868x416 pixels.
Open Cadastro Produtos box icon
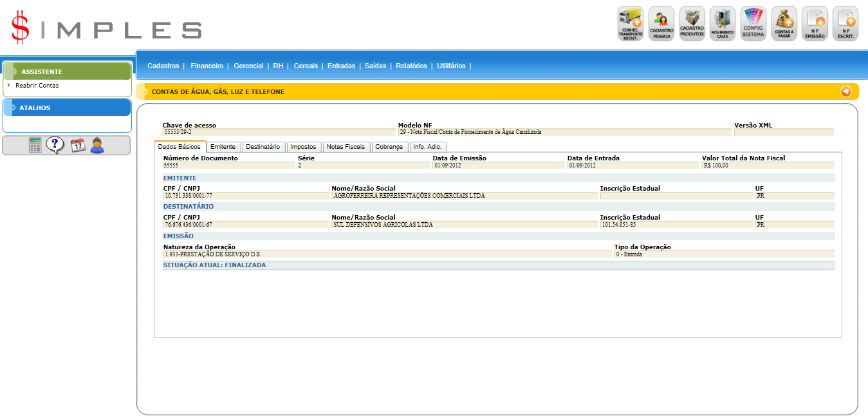coord(692,24)
